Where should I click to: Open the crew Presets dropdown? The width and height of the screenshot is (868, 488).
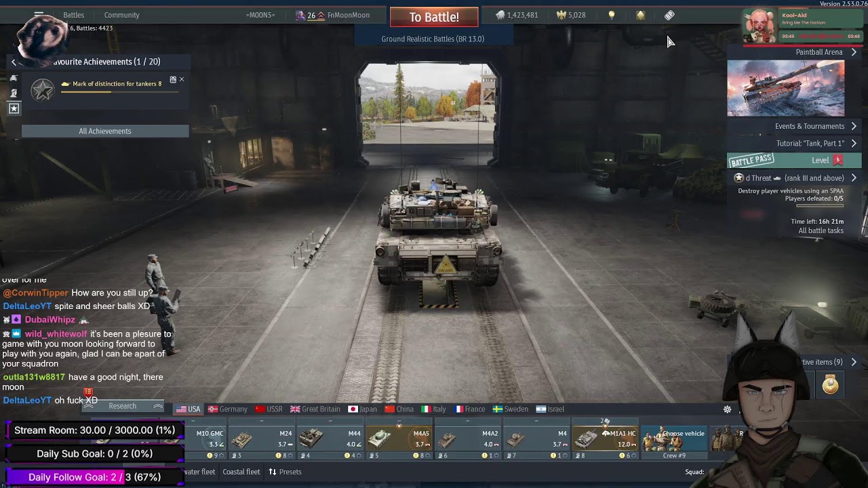[285, 472]
